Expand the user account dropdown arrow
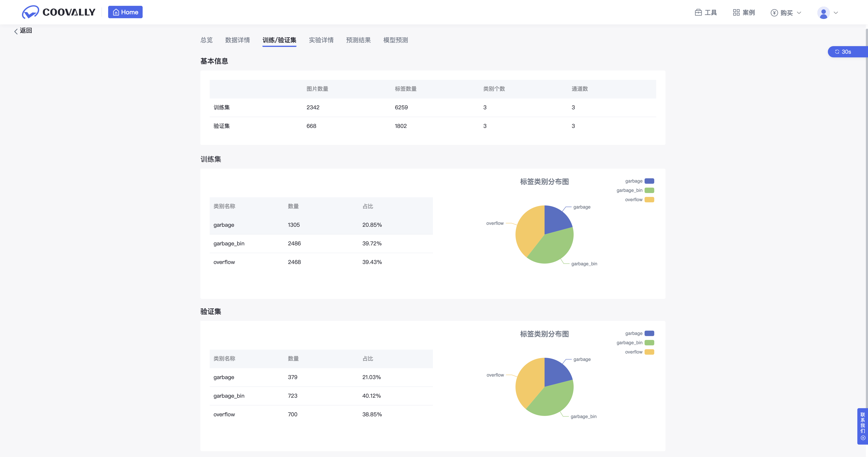This screenshot has width=868, height=457. tap(836, 13)
